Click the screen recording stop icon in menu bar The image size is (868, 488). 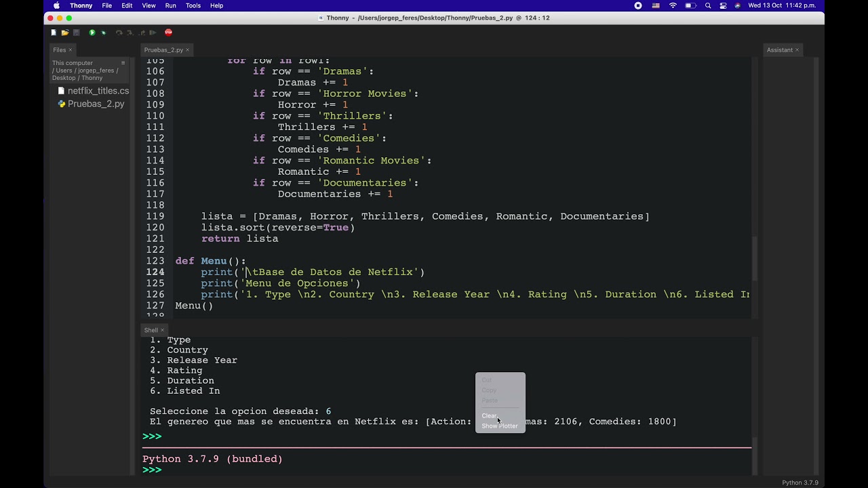pos(638,5)
